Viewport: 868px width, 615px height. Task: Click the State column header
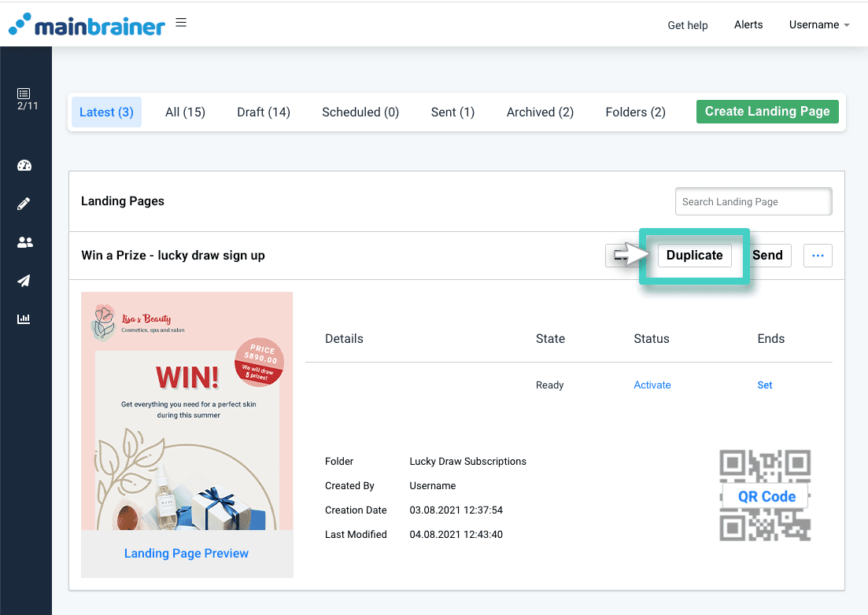(550, 338)
